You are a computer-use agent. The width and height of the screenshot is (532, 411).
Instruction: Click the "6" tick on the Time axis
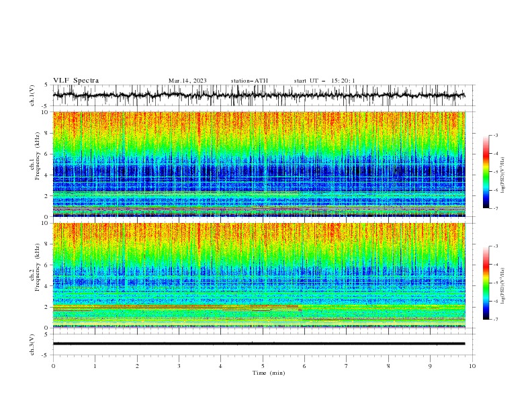[x=304, y=366]
